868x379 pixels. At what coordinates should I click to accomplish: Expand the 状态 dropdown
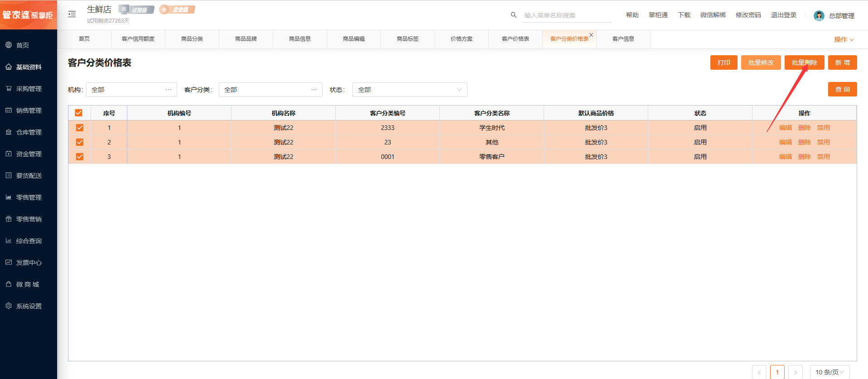(410, 90)
